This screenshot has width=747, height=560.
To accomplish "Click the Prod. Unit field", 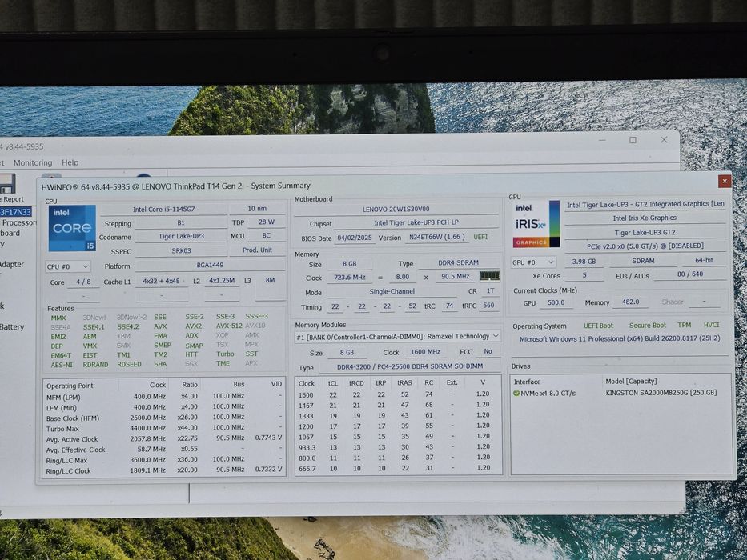I will (x=257, y=250).
